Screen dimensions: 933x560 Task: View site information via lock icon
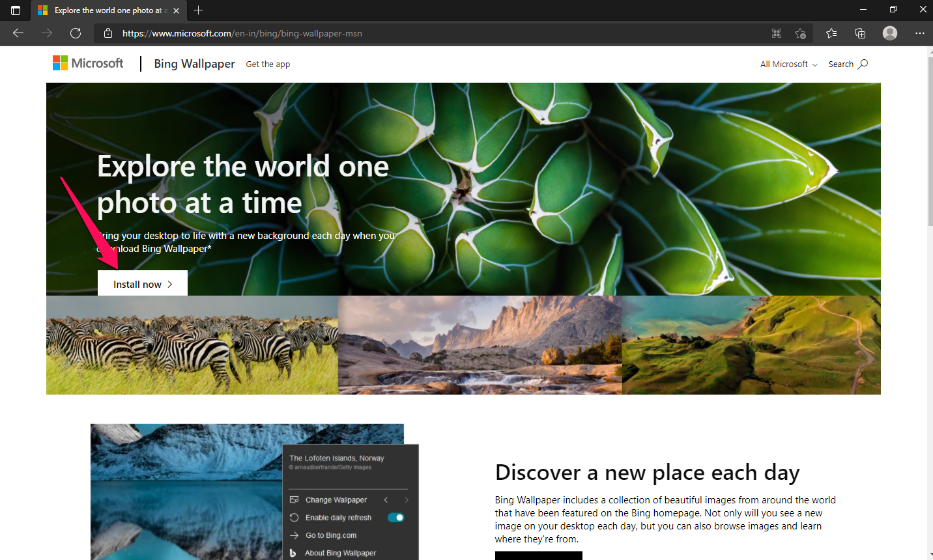coord(108,33)
